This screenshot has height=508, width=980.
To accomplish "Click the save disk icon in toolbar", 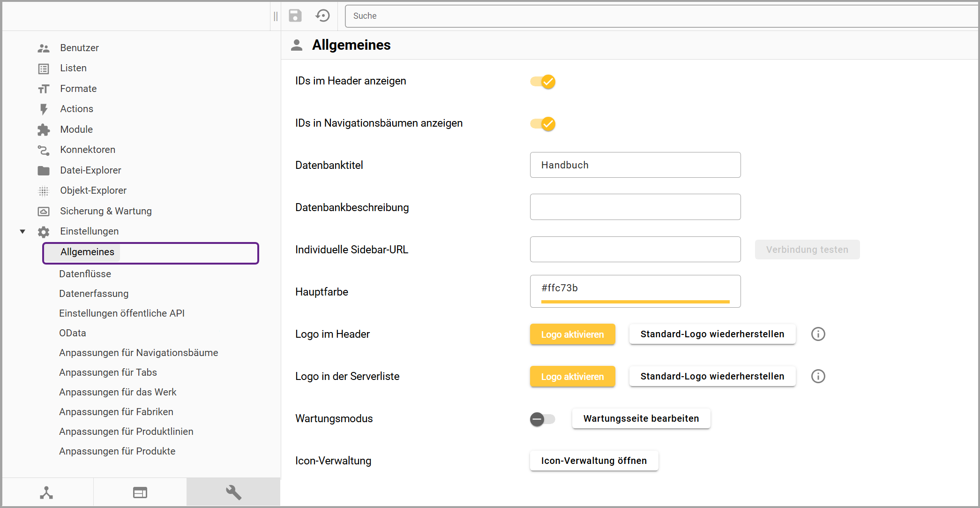I will click(295, 16).
